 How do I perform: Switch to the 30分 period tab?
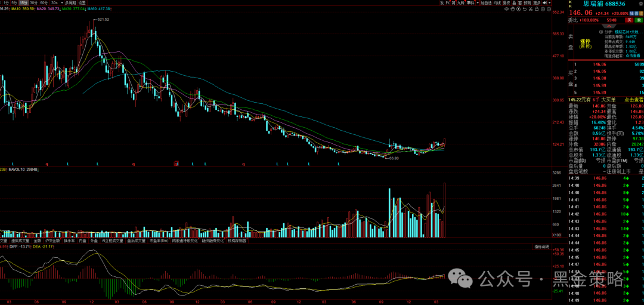[33, 3]
